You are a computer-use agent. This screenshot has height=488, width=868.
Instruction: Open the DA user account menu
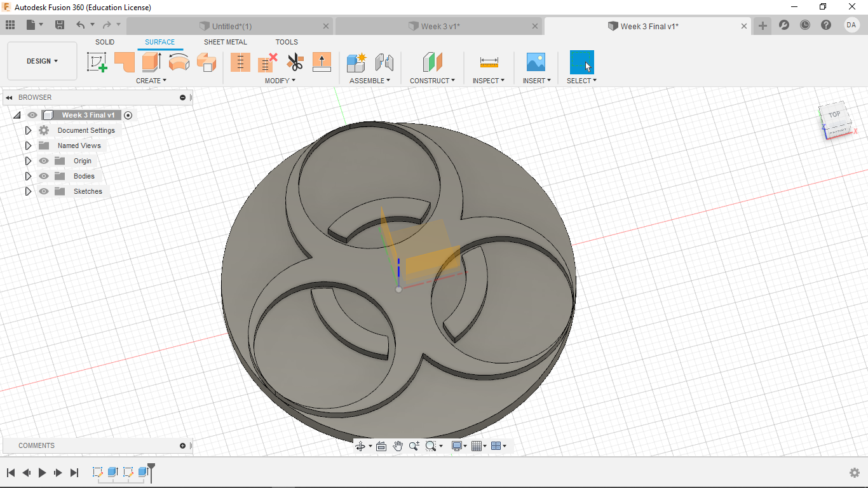(851, 25)
